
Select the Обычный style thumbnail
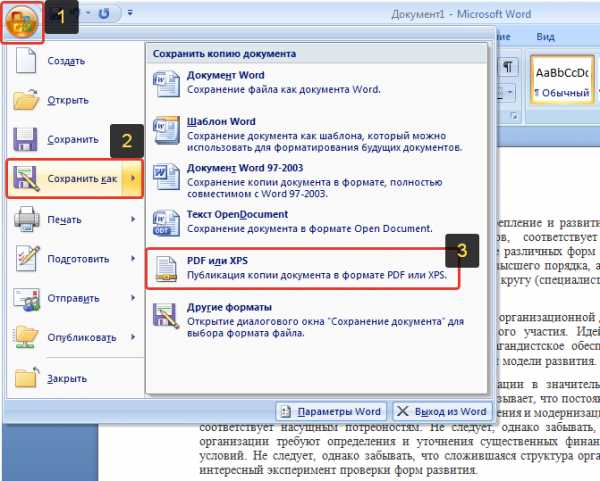click(562, 80)
